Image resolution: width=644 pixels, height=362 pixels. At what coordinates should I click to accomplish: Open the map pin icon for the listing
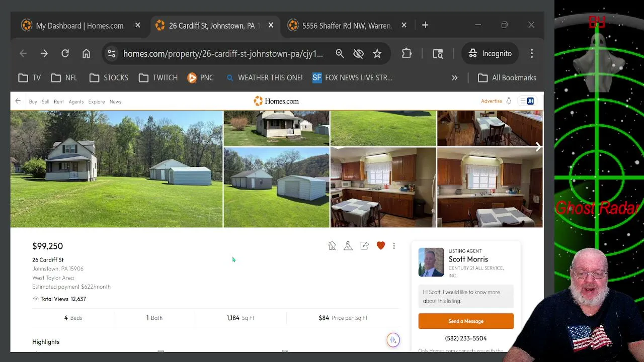(x=348, y=245)
